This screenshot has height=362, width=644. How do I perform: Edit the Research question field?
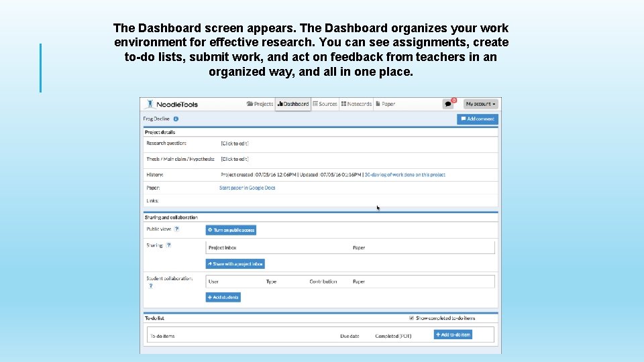[235, 143]
